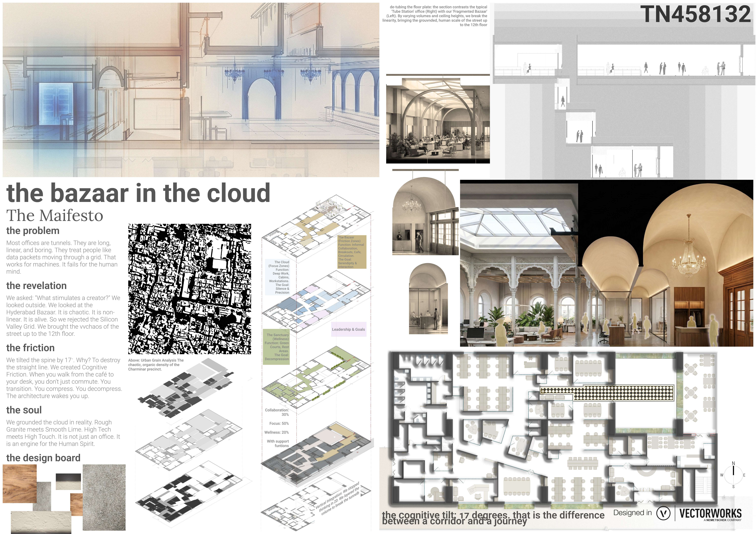The width and height of the screenshot is (756, 534).
Task: Select the paragraph starting "Most offices are tunnels"
Action: click(62, 257)
